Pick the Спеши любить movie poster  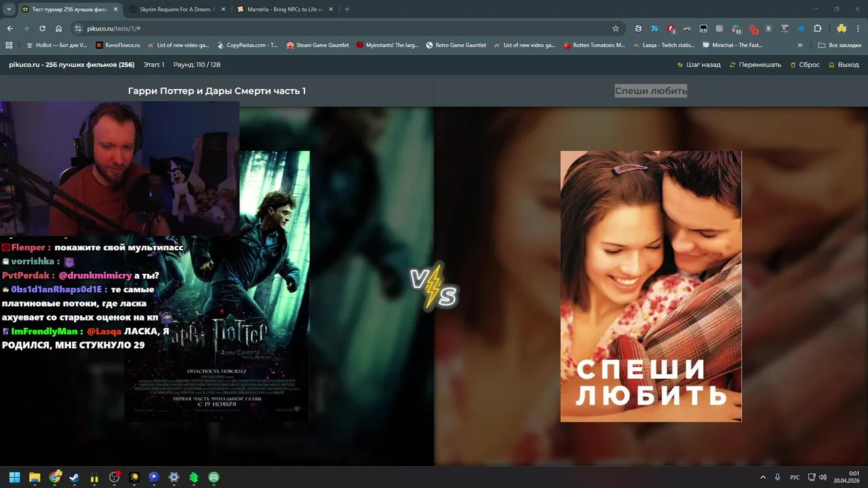point(651,286)
